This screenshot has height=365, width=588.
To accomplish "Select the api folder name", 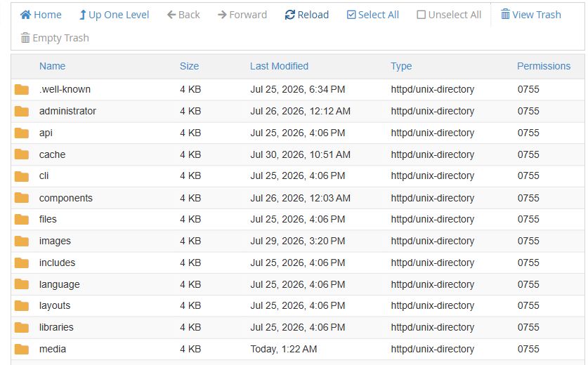I will pos(46,133).
